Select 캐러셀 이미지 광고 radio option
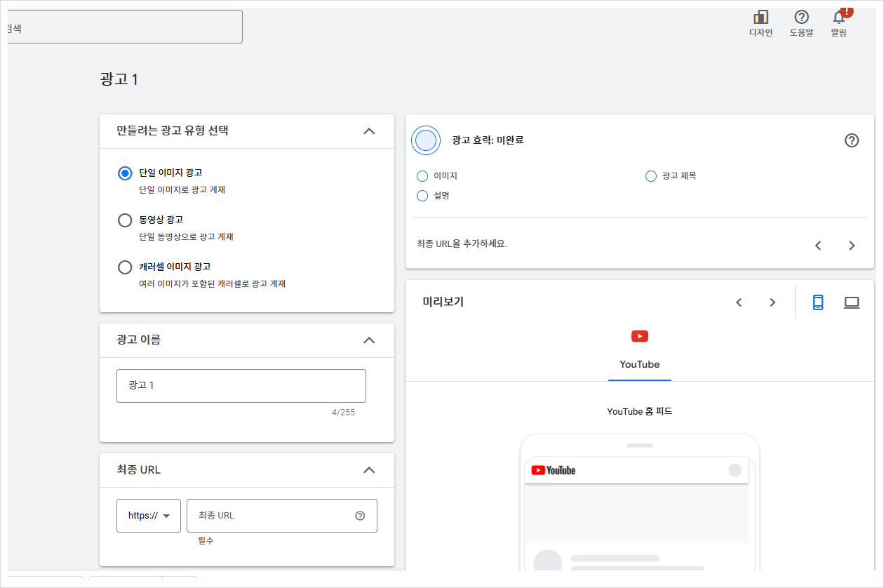Screen dimensions: 884x588 tap(125, 267)
